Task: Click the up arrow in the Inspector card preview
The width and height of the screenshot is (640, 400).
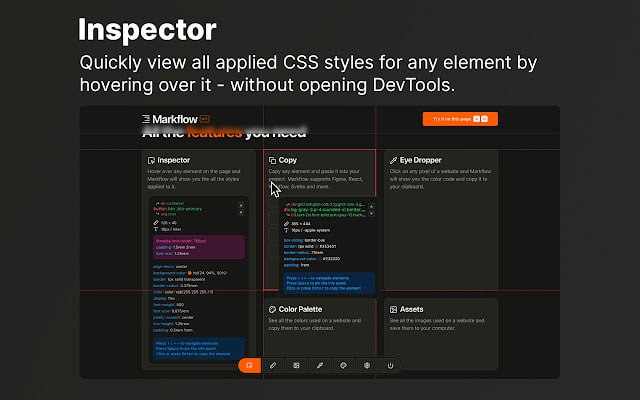Action: (x=241, y=205)
